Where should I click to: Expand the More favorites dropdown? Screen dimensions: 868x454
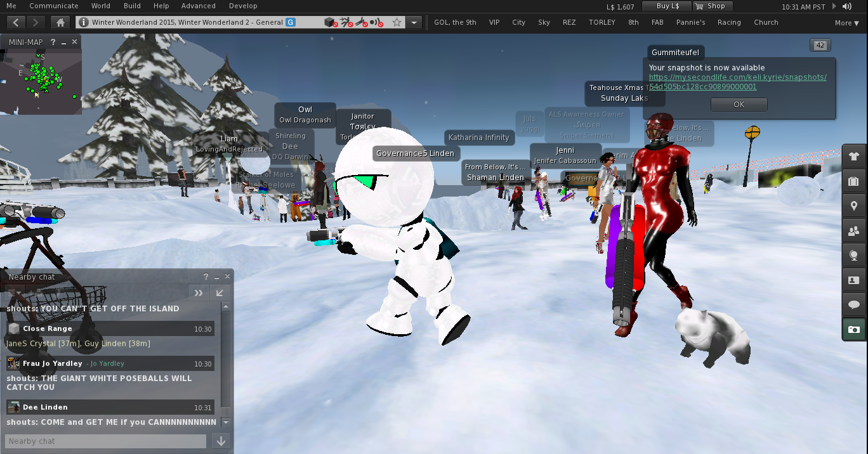click(x=847, y=23)
